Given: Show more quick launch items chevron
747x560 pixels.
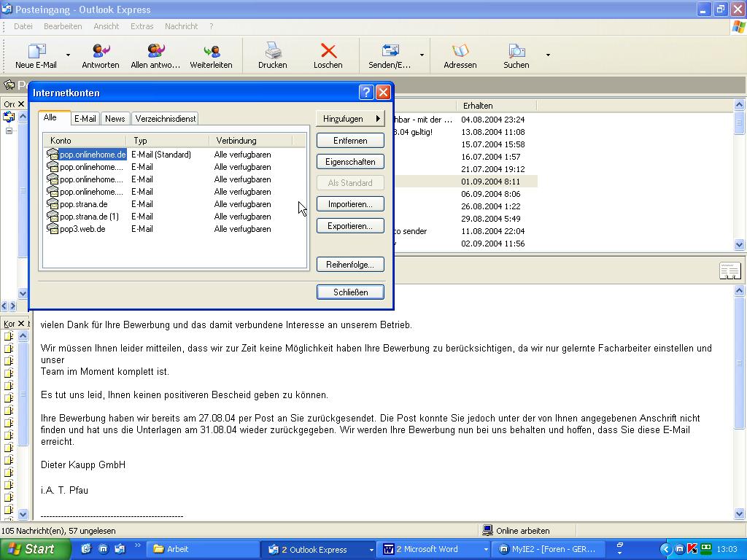Looking at the screenshot, I should click(x=138, y=545).
